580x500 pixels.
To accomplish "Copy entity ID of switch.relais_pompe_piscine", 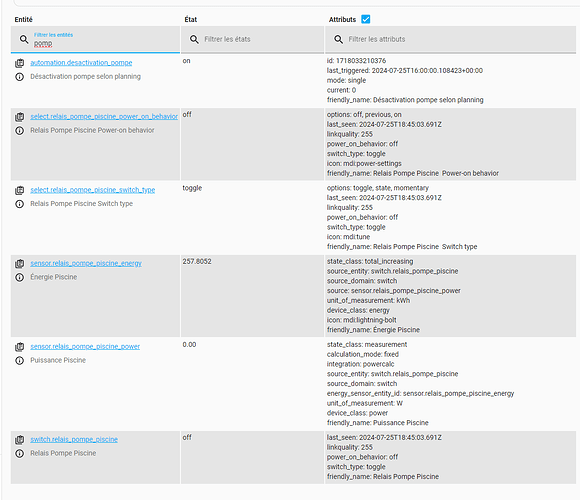I will coord(20,440).
